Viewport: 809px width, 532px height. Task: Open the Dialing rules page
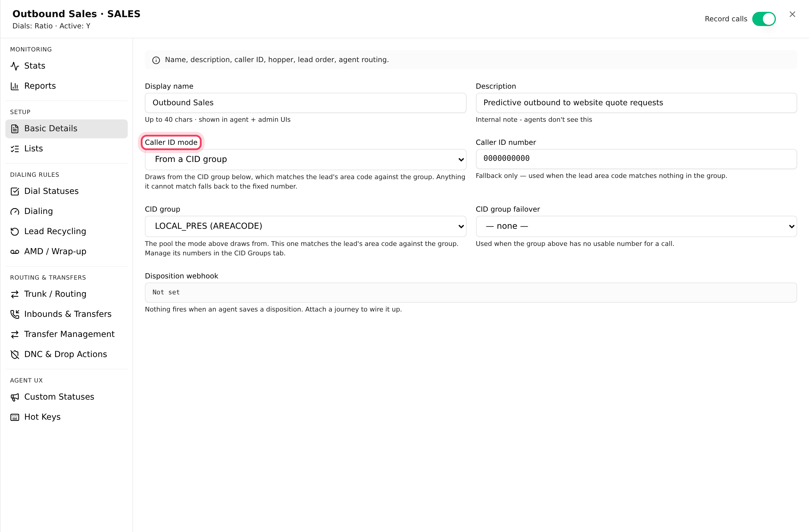(x=66, y=211)
